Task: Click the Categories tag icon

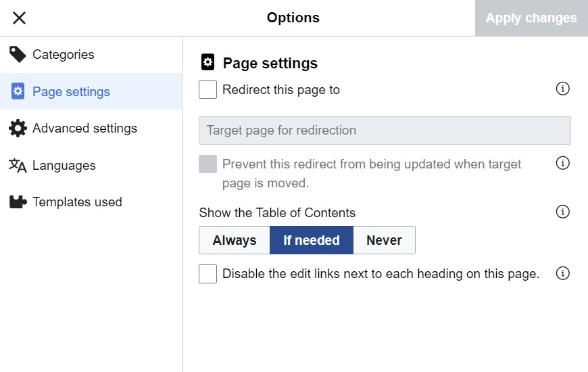Action: coord(18,55)
